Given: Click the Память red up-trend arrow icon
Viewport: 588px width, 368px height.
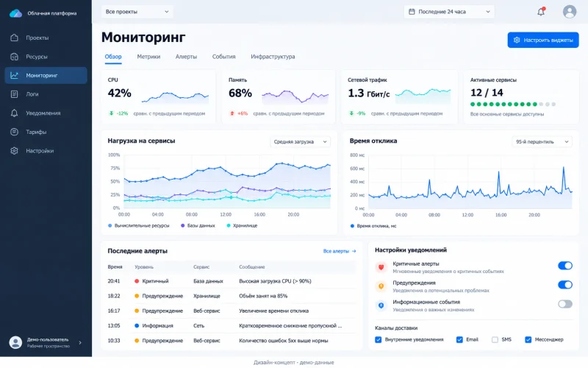Looking at the screenshot, I should (x=232, y=113).
